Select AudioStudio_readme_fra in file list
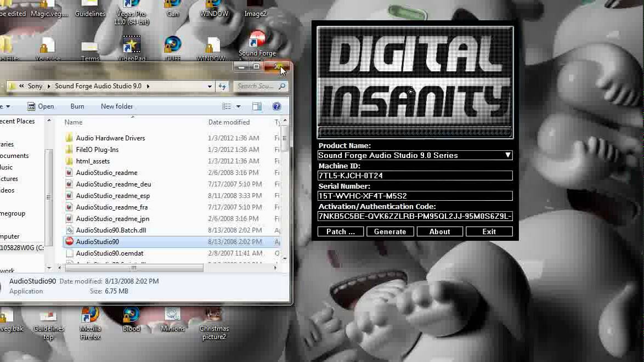The width and height of the screenshot is (644, 362). click(x=112, y=207)
